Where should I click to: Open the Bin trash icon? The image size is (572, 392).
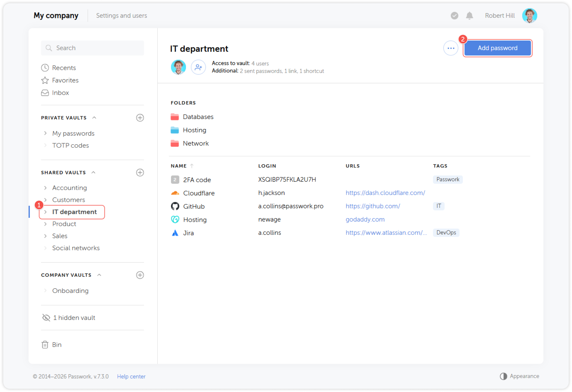pyautogui.click(x=45, y=345)
